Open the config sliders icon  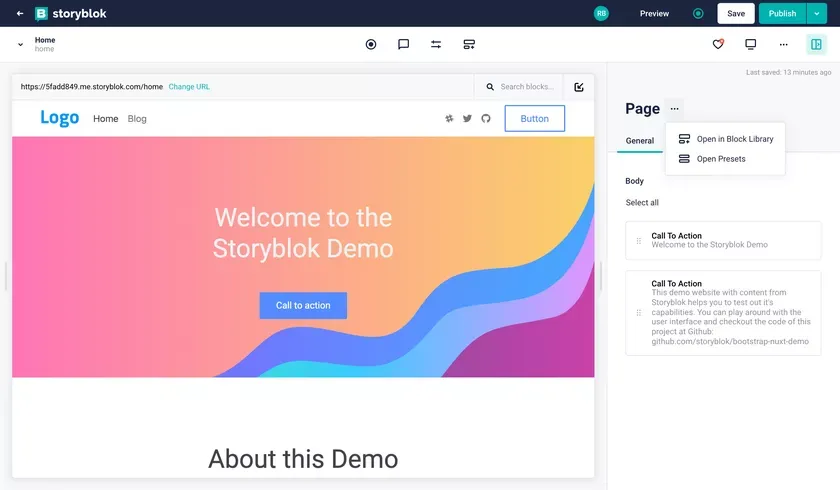(436, 44)
